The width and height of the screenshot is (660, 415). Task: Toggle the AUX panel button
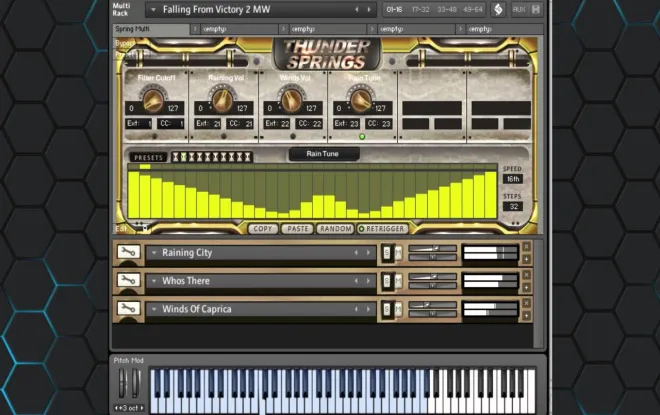point(519,9)
